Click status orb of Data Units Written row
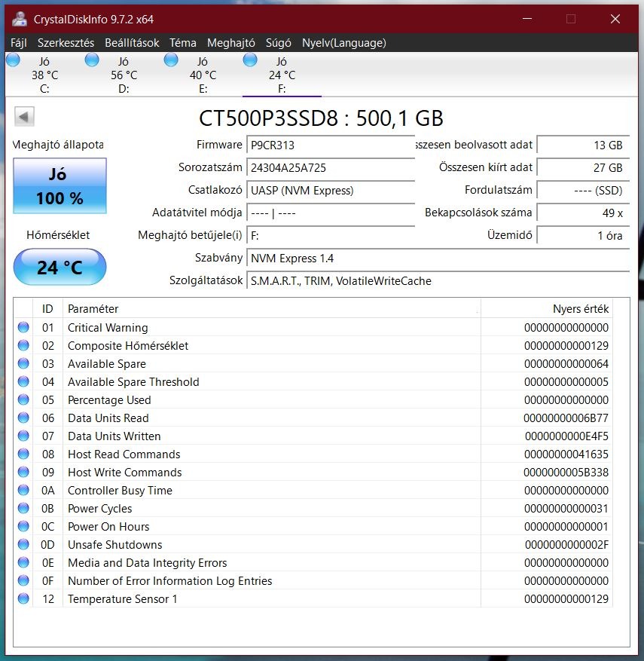 tap(23, 436)
